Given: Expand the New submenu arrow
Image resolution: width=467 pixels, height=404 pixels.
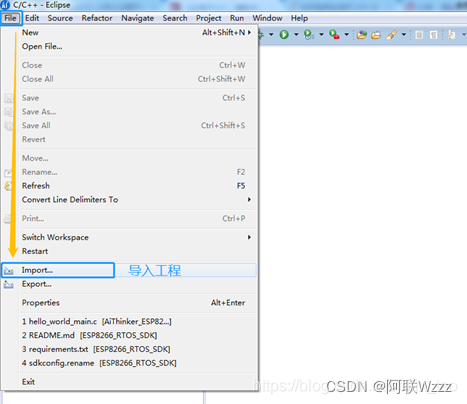Looking at the screenshot, I should click(x=249, y=32).
